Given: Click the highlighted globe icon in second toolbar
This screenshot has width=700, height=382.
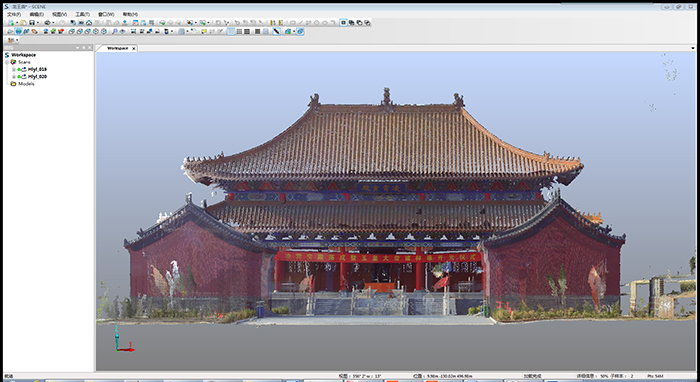Looking at the screenshot, I should click(x=18, y=31).
